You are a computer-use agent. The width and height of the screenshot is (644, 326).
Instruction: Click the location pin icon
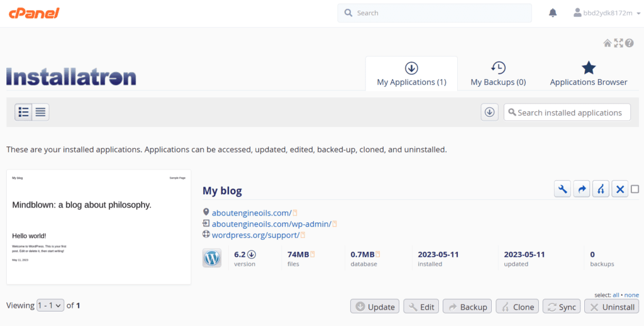point(206,212)
